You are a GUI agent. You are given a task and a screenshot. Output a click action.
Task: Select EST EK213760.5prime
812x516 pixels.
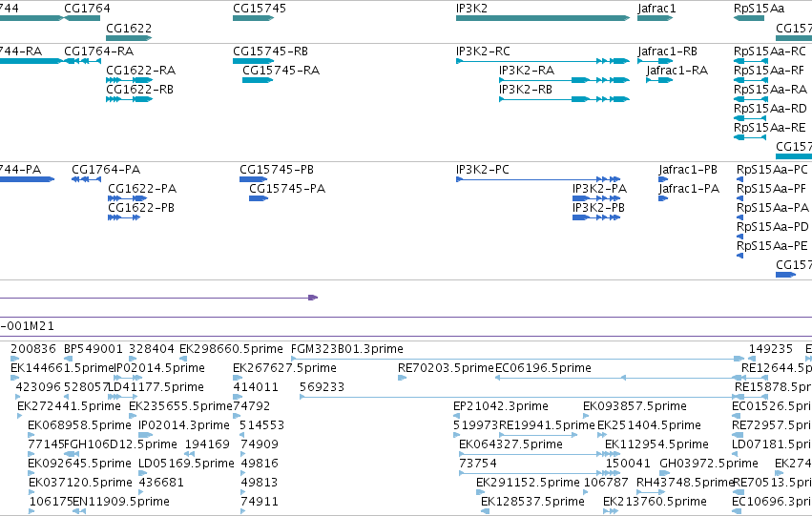click(611, 512)
